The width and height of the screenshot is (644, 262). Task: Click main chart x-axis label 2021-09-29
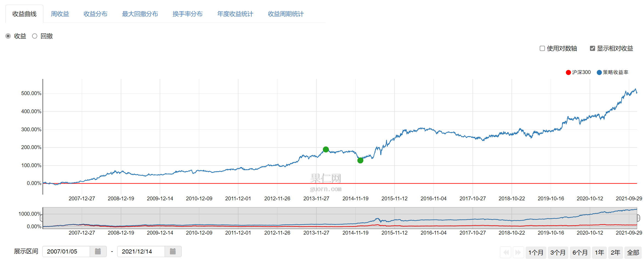[629, 199]
